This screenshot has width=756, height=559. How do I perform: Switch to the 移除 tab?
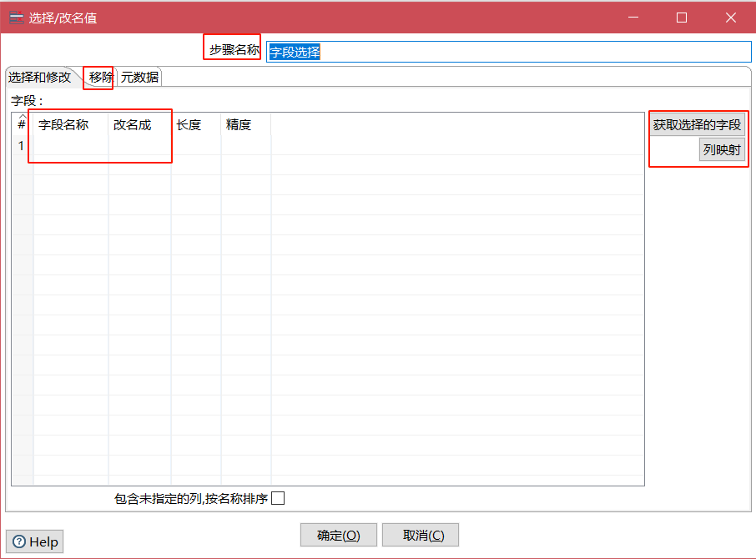tap(100, 78)
